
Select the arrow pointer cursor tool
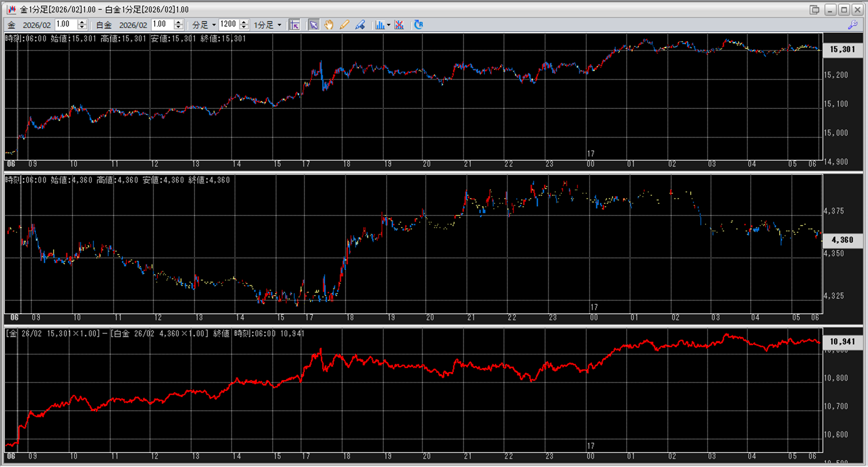click(314, 25)
